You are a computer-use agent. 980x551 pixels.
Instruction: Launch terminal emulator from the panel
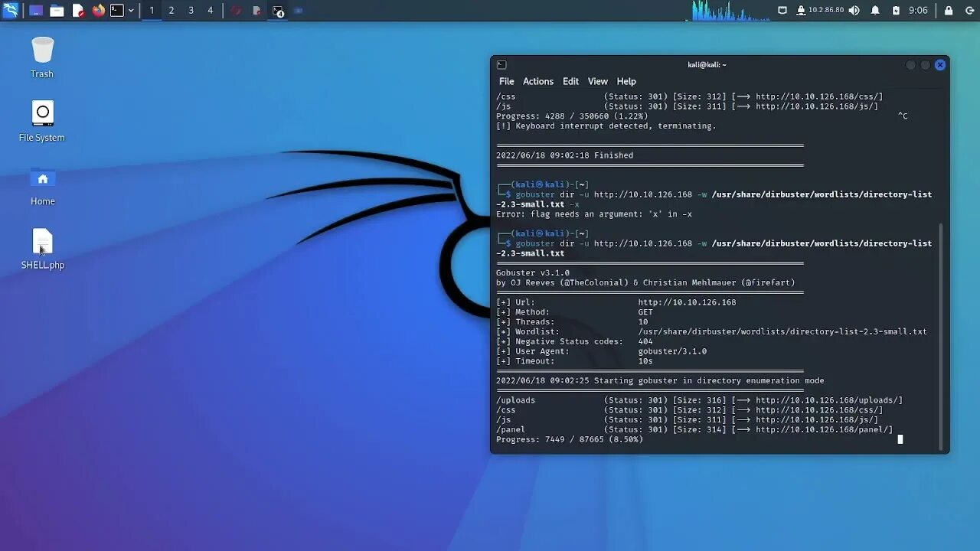pos(117,11)
